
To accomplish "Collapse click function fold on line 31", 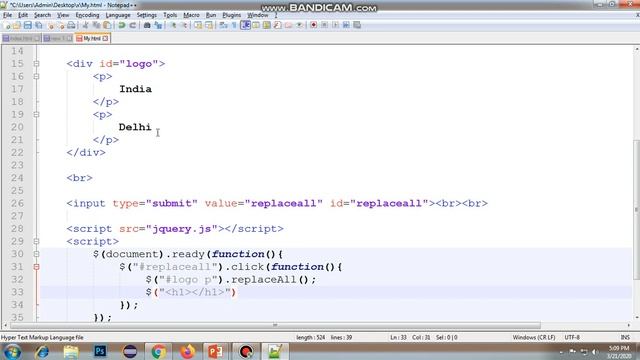I will 36,267.
